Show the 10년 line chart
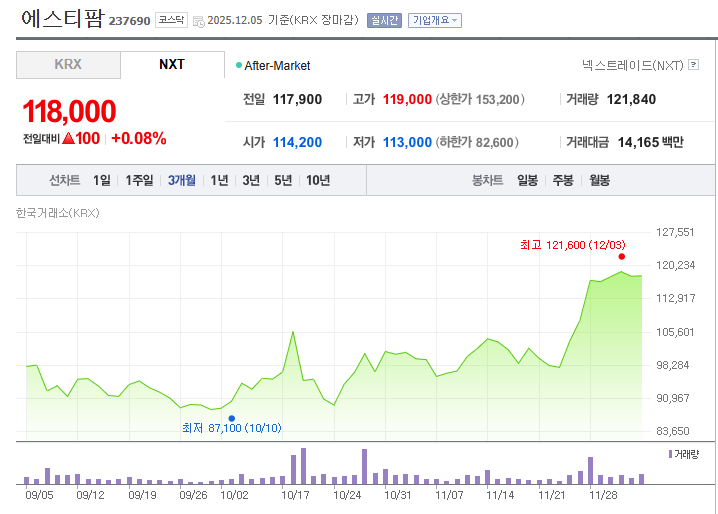Image resolution: width=718 pixels, height=514 pixels. 318,181
